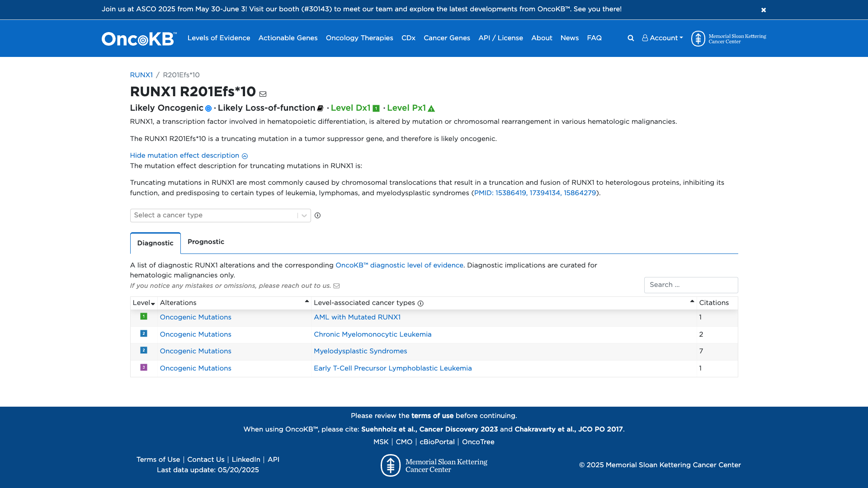This screenshot has height=488, width=868.
Task: Click terms of use link in footer
Action: (432, 416)
